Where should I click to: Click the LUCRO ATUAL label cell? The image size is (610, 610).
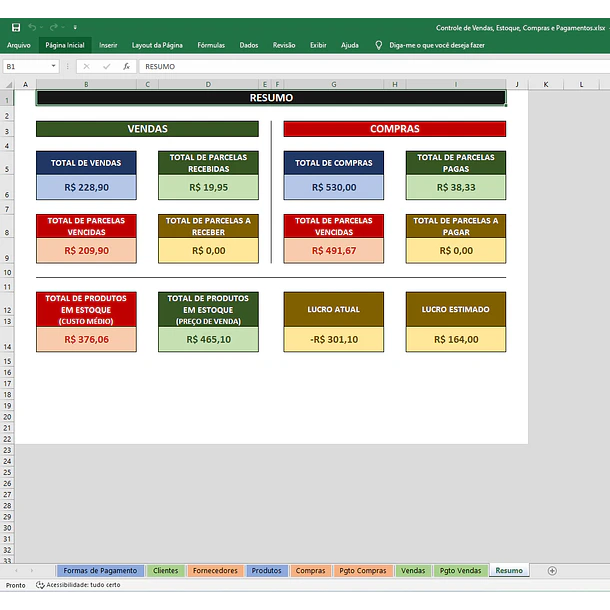[x=334, y=309]
